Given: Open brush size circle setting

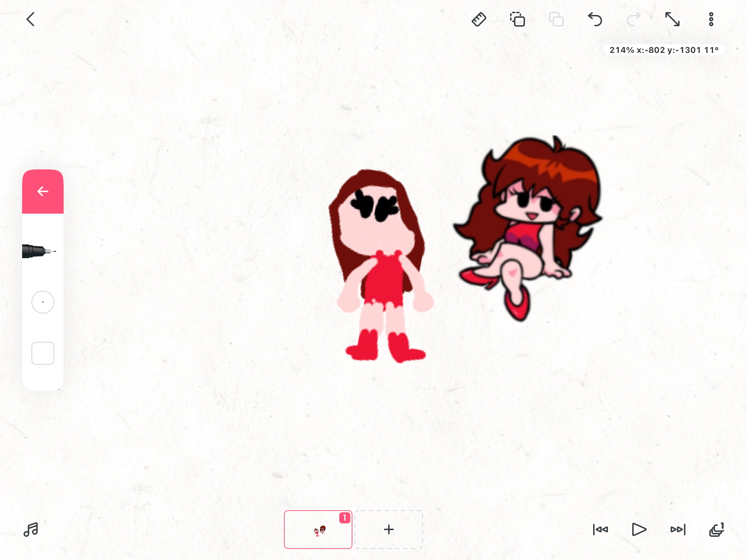Looking at the screenshot, I should tap(43, 302).
